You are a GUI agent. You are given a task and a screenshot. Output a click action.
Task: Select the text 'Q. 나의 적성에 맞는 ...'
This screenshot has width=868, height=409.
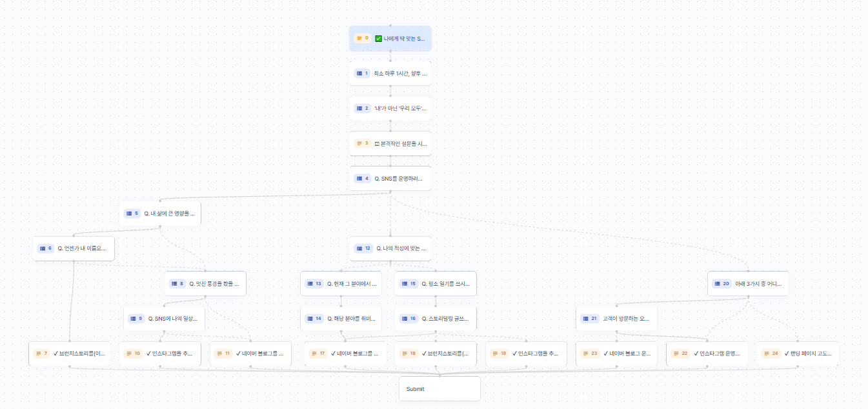tap(401, 248)
